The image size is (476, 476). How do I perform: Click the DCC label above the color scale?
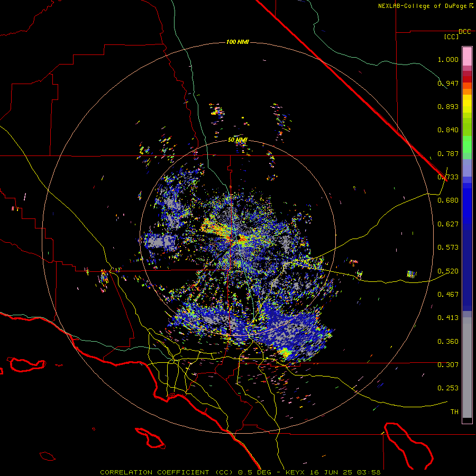[x=464, y=32]
